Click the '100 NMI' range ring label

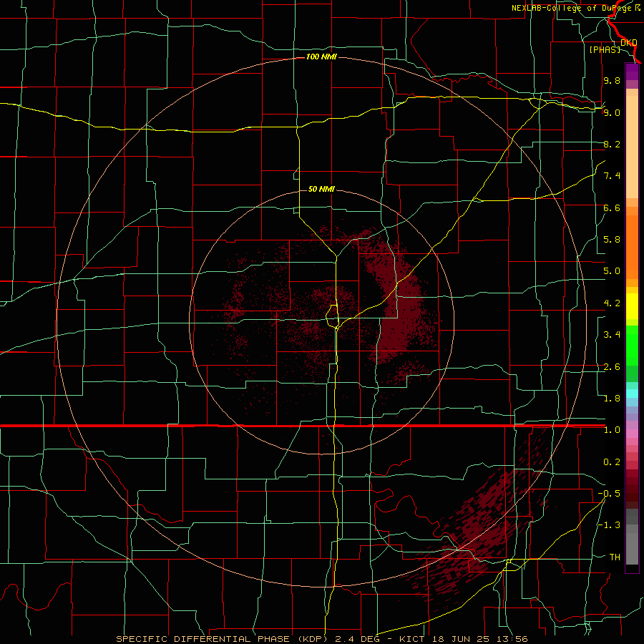[321, 57]
